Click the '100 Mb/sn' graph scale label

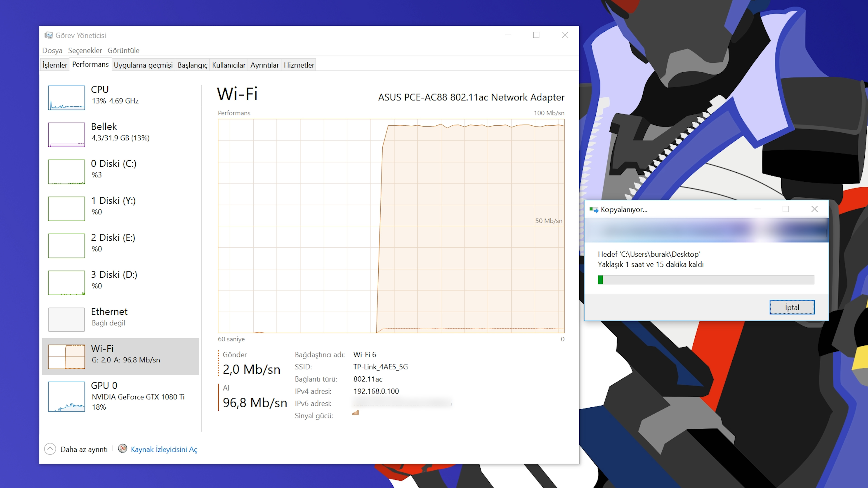549,113
